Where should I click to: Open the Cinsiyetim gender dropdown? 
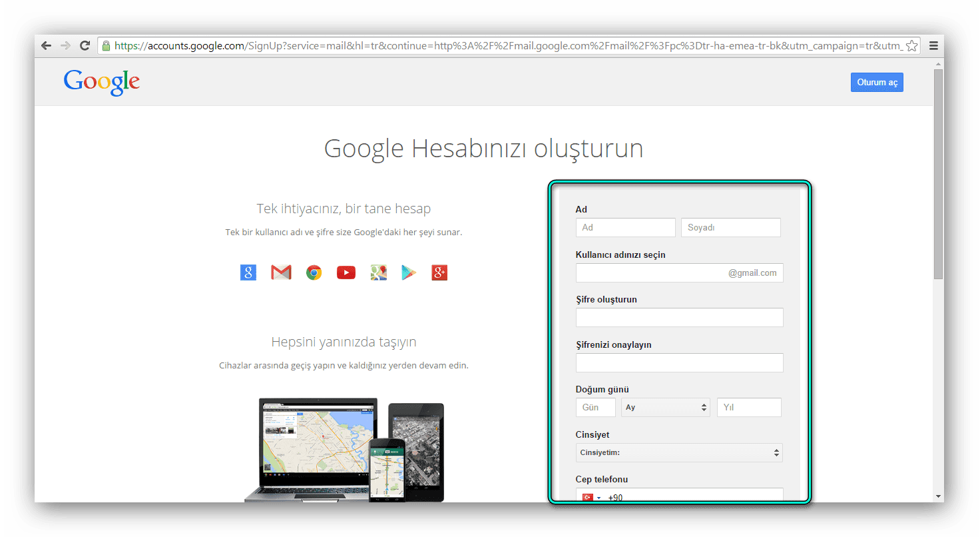(679, 452)
